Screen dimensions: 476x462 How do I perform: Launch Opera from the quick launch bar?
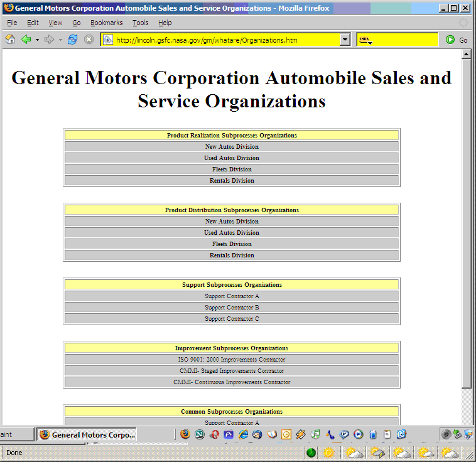click(x=214, y=434)
